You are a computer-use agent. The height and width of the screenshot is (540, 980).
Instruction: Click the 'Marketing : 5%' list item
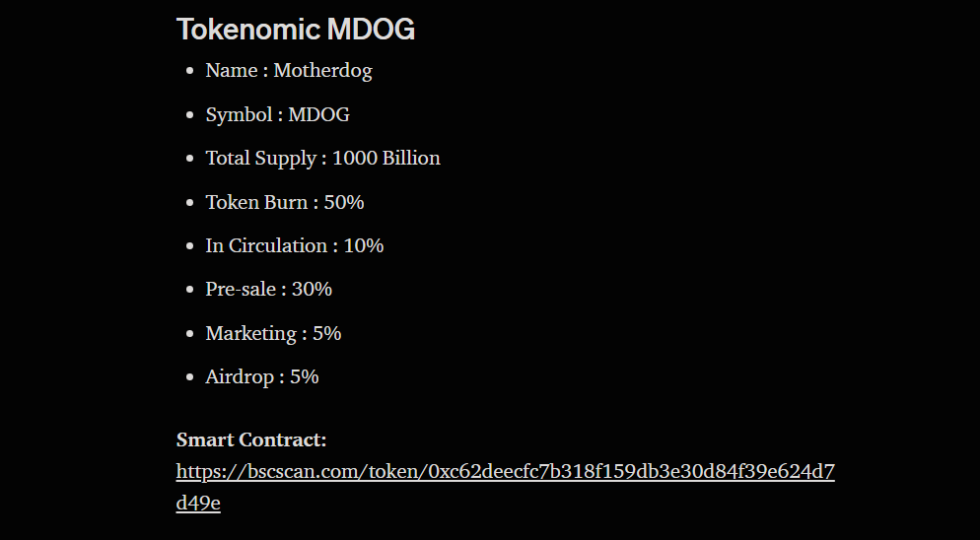pyautogui.click(x=273, y=333)
